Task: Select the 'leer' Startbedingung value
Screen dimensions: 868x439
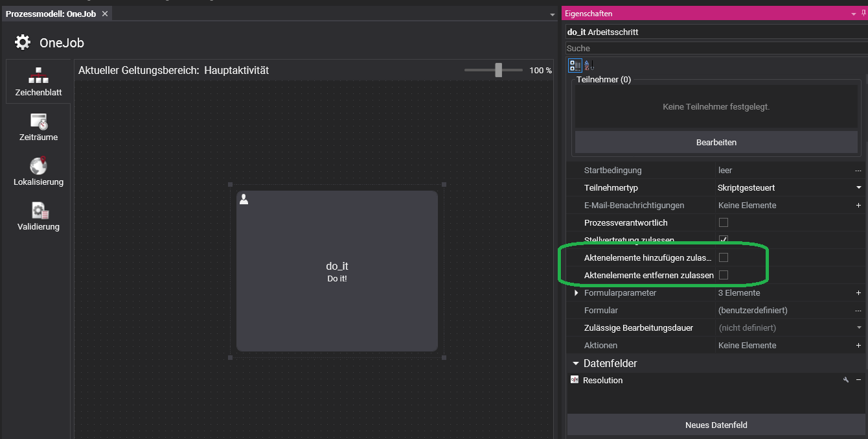Action: click(x=725, y=171)
